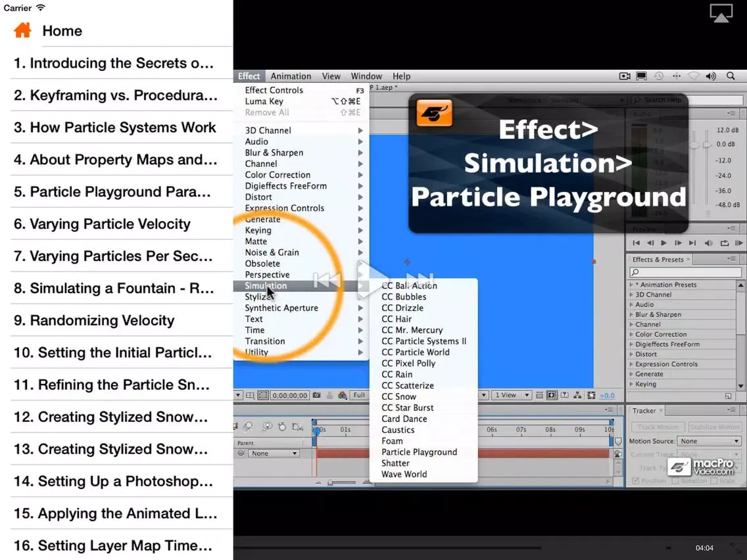
Task: Click the snapshot camera icon under viewer
Action: tap(316, 395)
